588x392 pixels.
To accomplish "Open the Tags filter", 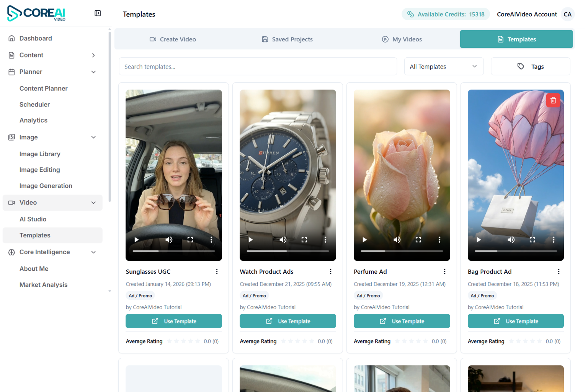I will tap(530, 67).
